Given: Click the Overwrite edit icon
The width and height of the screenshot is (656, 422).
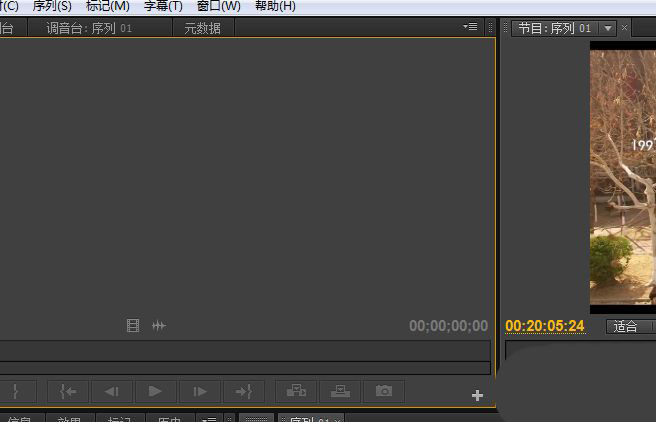Looking at the screenshot, I should click(x=341, y=391).
